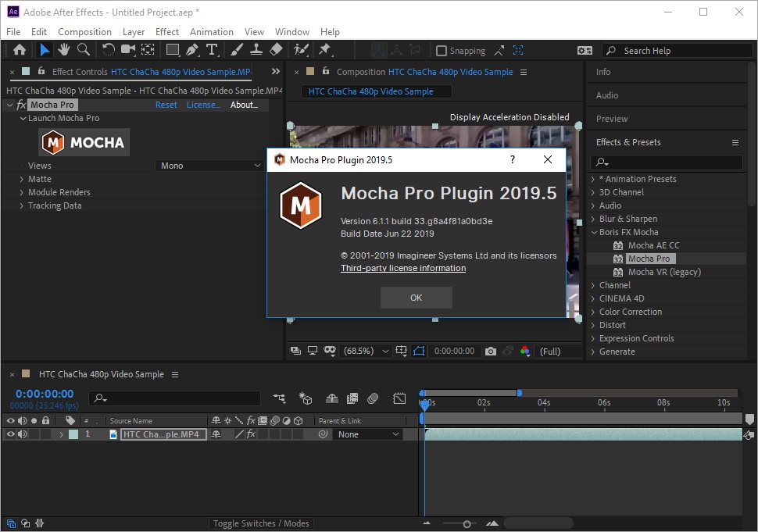This screenshot has width=758, height=532.
Task: Click the timeline zoom slider handle
Action: (x=467, y=524)
